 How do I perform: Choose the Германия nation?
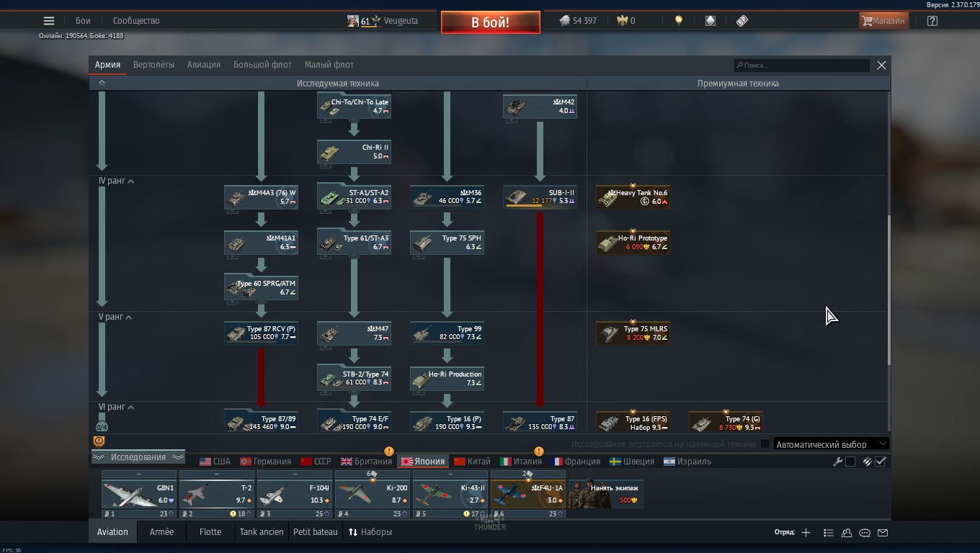tap(266, 462)
